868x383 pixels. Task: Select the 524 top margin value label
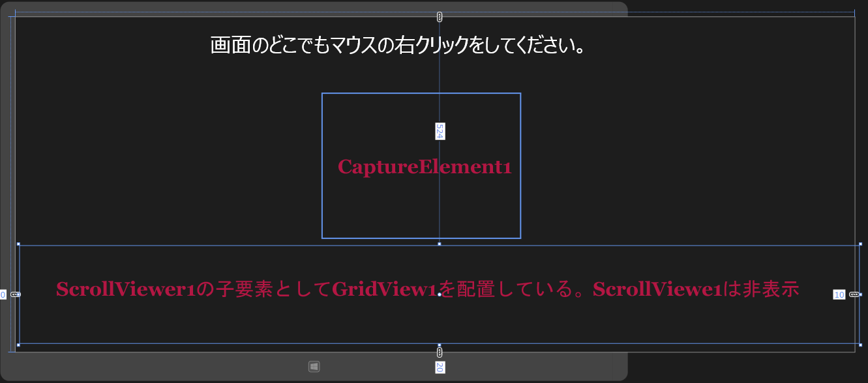tap(440, 131)
